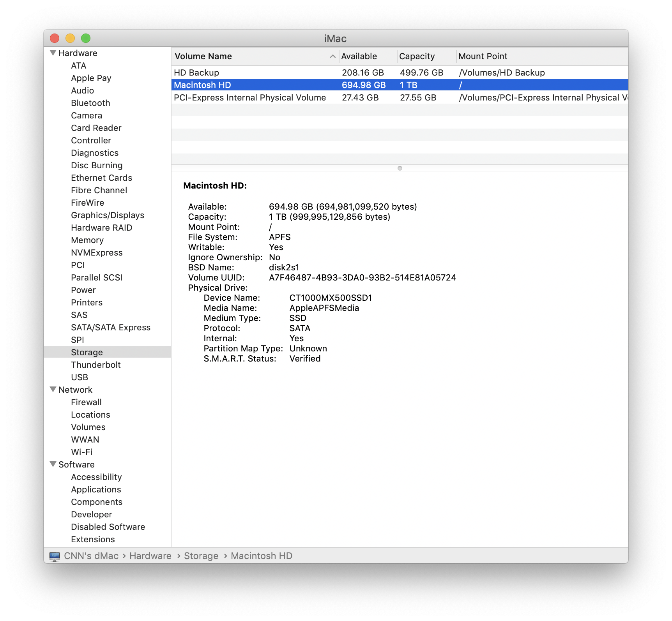Open Thunderbolt information

[96, 365]
